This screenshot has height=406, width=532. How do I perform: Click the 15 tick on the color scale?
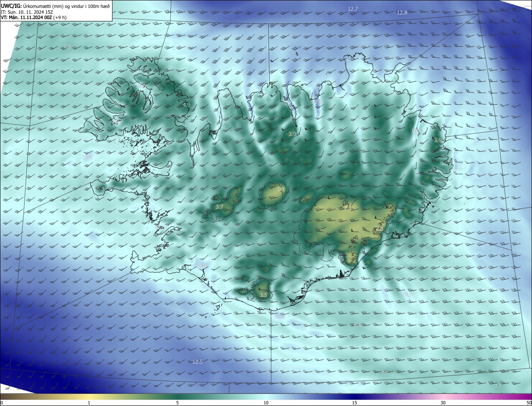click(355, 403)
